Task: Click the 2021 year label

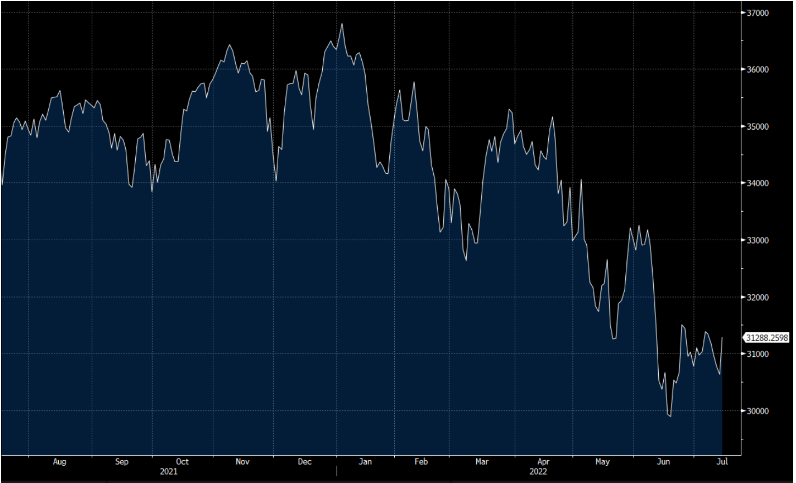Action: pos(169,472)
